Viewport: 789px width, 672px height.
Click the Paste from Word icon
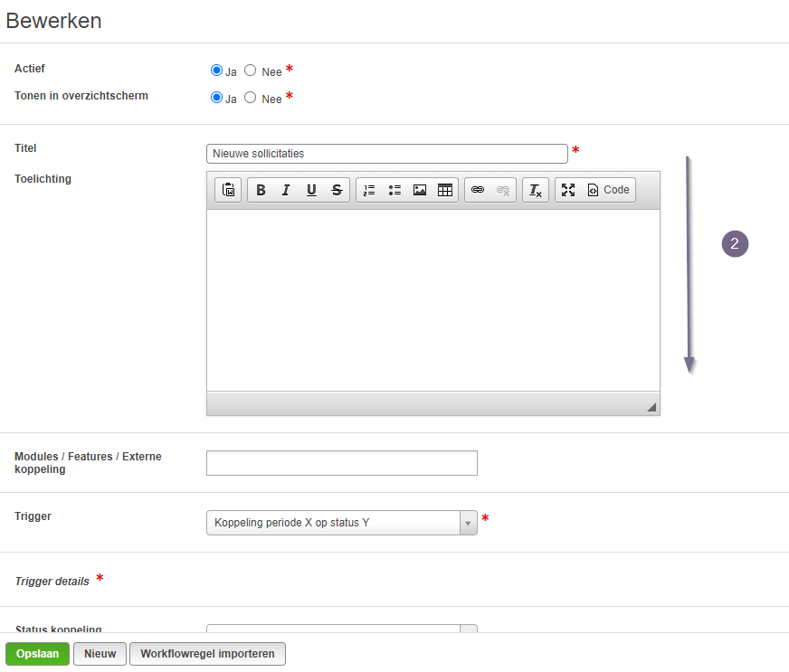click(x=228, y=190)
